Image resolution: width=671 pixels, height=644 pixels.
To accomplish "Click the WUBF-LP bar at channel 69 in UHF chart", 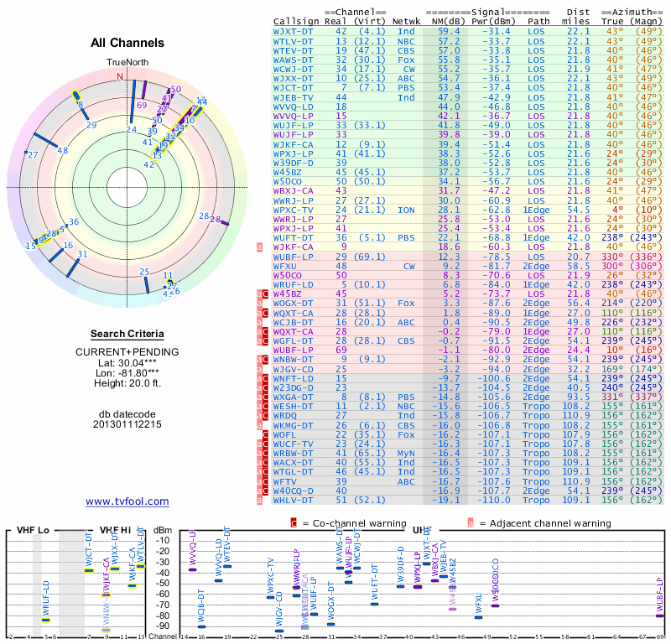I will (x=660, y=615).
